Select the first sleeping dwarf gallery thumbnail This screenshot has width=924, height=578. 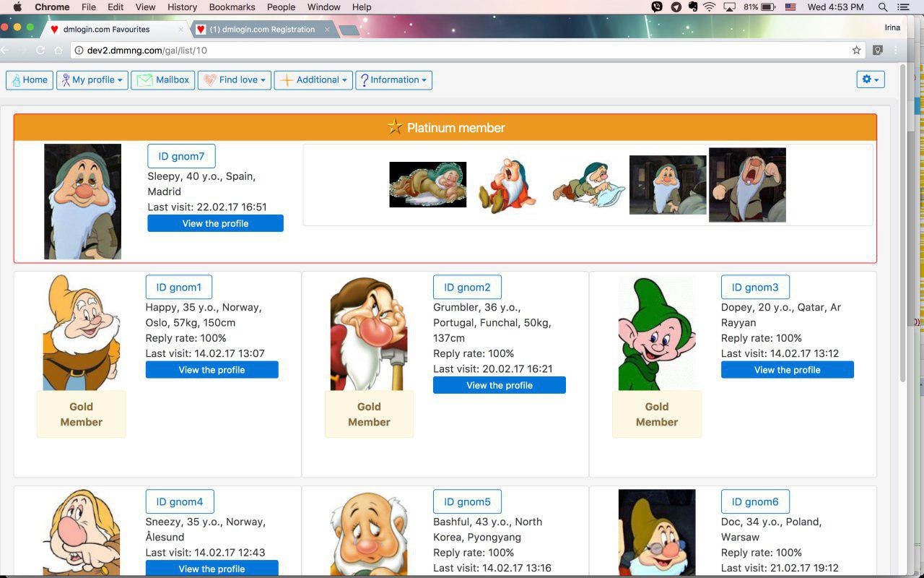427,185
